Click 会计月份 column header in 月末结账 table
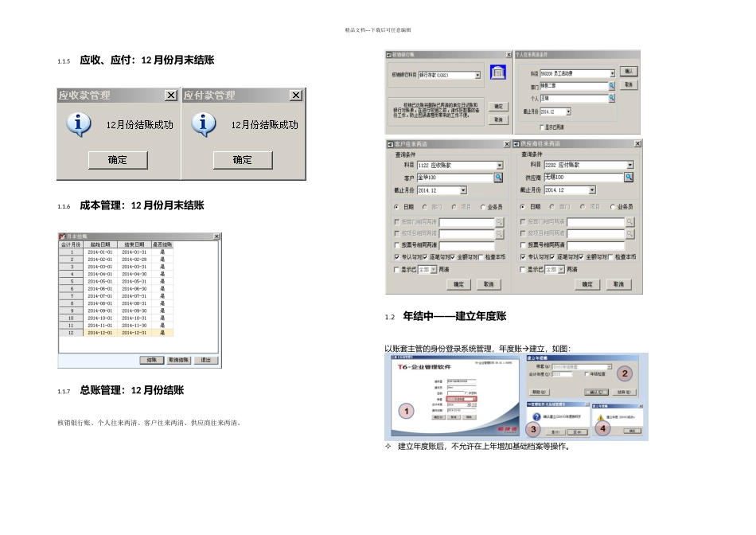 tap(71, 244)
